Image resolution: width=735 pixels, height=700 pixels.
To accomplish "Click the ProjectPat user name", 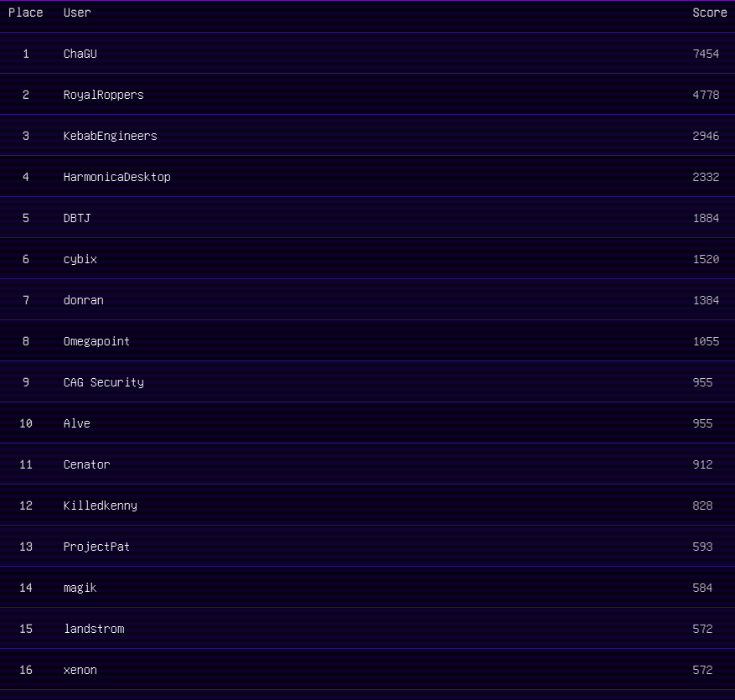I will click(96, 547).
